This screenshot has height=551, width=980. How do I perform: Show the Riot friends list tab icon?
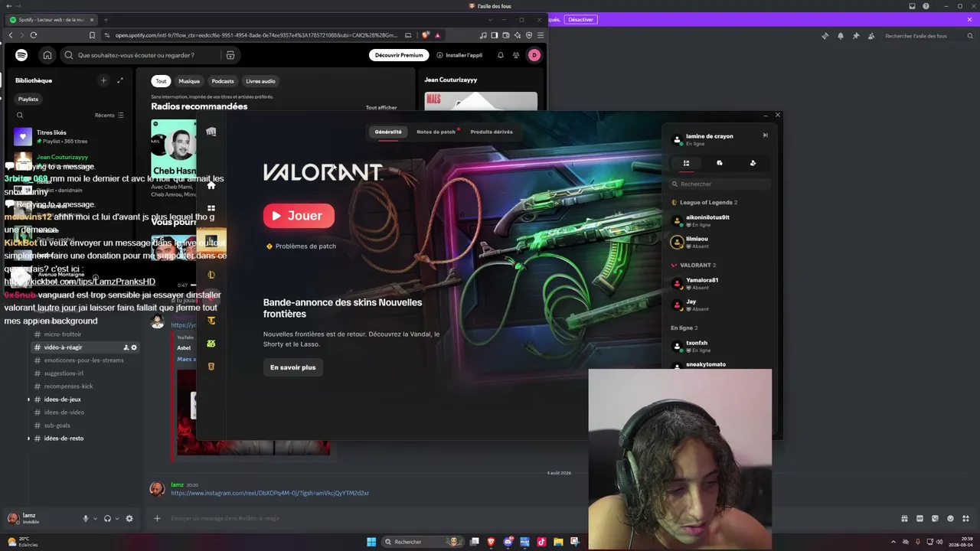(x=686, y=163)
